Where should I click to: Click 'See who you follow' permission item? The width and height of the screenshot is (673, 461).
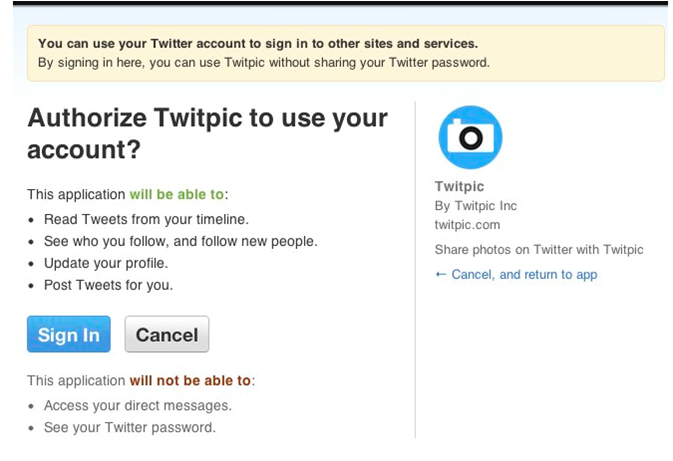click(180, 241)
